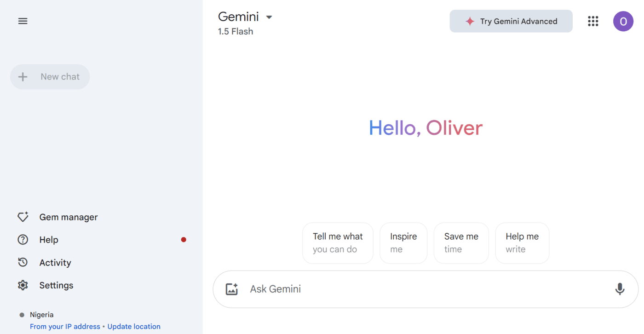Screen dimensions: 644x334
Task: Click the 1.5 Flash model label
Action: click(x=236, y=31)
